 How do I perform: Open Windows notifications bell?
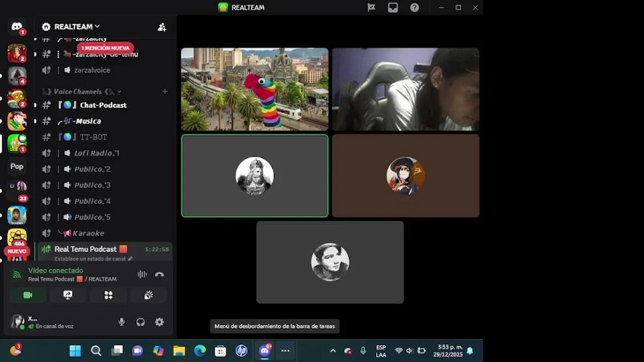coord(470,351)
